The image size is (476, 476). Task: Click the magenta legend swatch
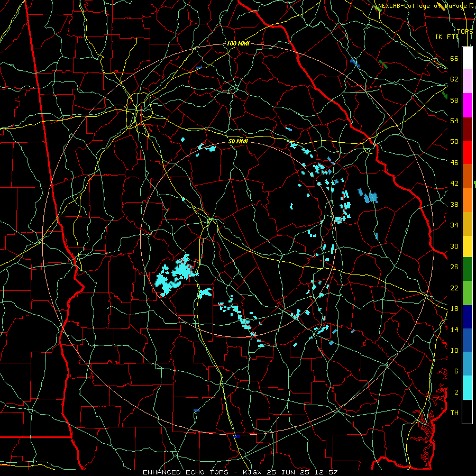tap(467, 105)
